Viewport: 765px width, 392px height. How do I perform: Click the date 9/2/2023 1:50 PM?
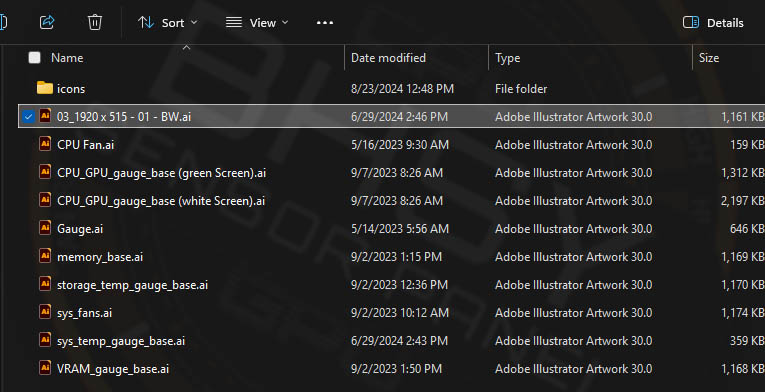click(x=396, y=369)
